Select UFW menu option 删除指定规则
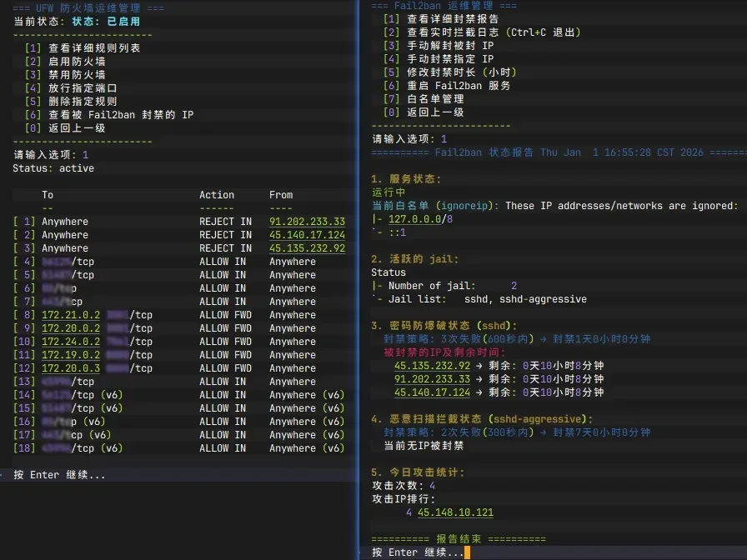The image size is (747, 560). click(83, 102)
